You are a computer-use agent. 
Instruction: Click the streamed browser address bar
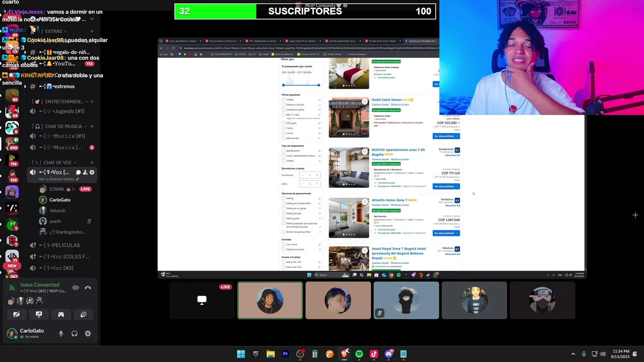309,48
